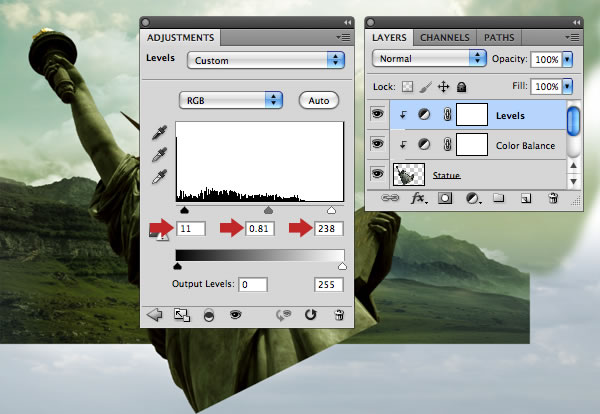
Task: Open the RGB channel dropdown
Action: [231, 100]
